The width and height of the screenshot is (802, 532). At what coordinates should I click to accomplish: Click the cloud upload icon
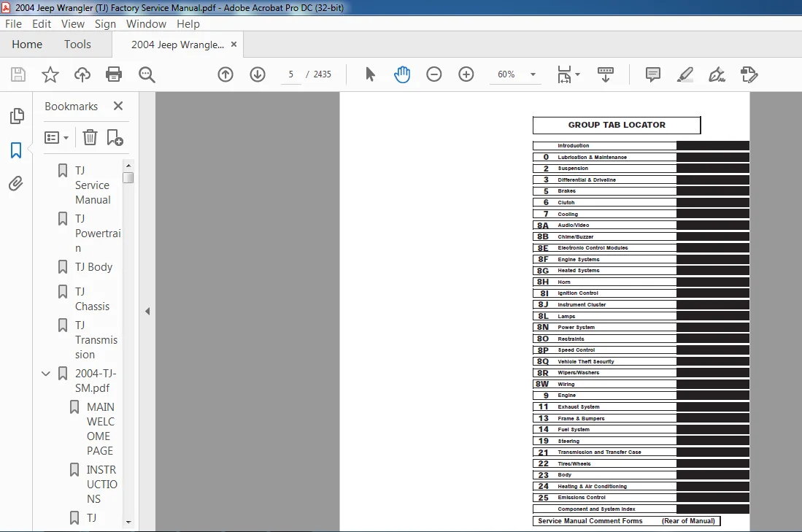tap(82, 74)
